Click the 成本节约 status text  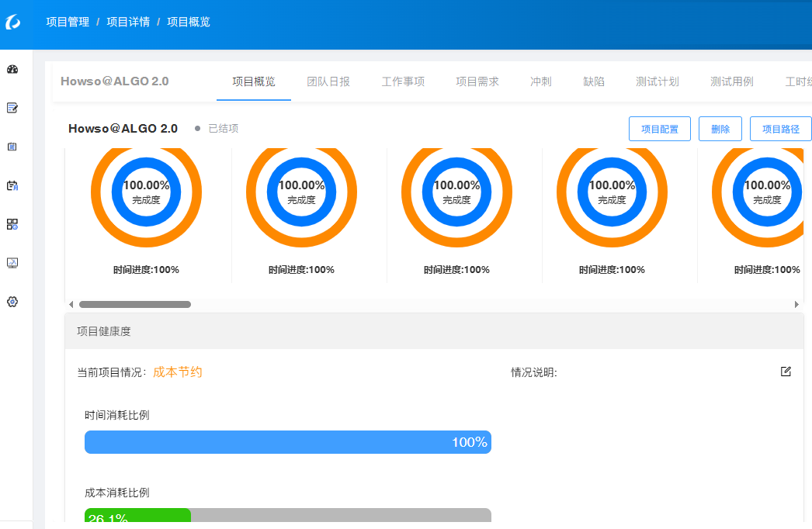pyautogui.click(x=178, y=372)
